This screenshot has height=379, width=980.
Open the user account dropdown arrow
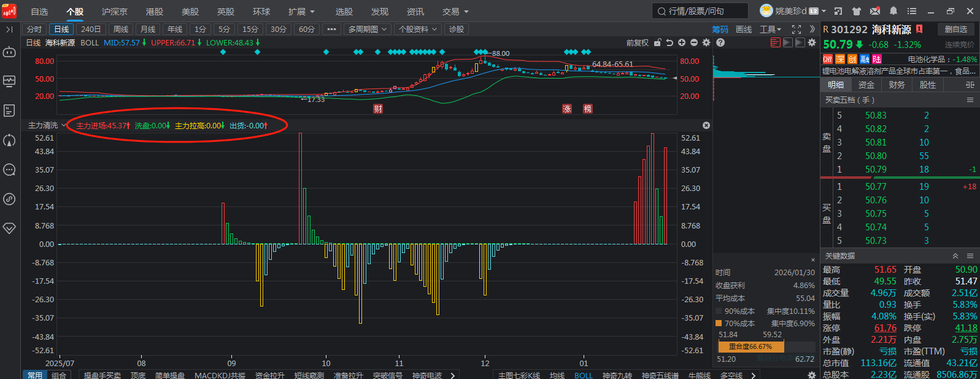tap(824, 11)
